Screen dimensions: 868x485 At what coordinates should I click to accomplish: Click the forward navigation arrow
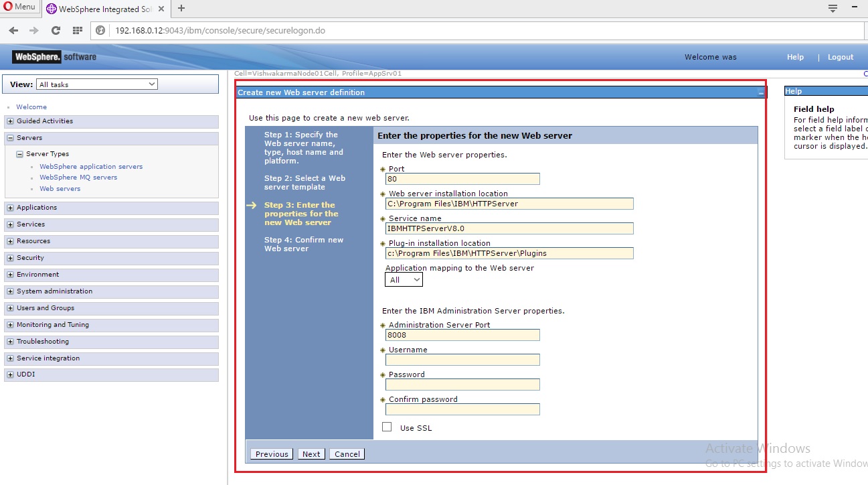pyautogui.click(x=33, y=30)
